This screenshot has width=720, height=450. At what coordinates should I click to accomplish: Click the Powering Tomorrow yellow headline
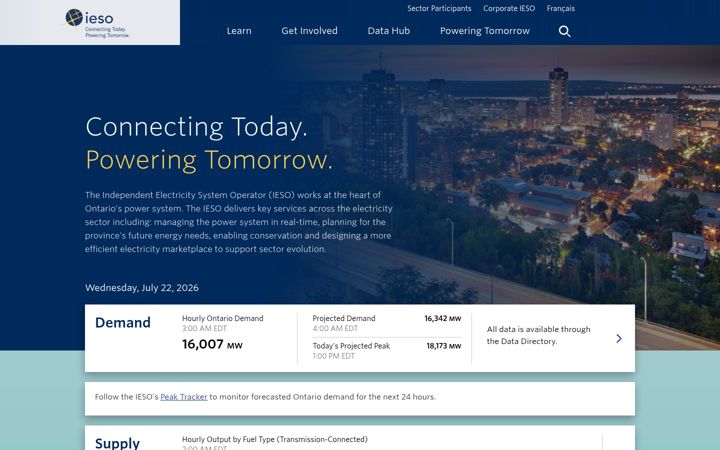[209, 160]
